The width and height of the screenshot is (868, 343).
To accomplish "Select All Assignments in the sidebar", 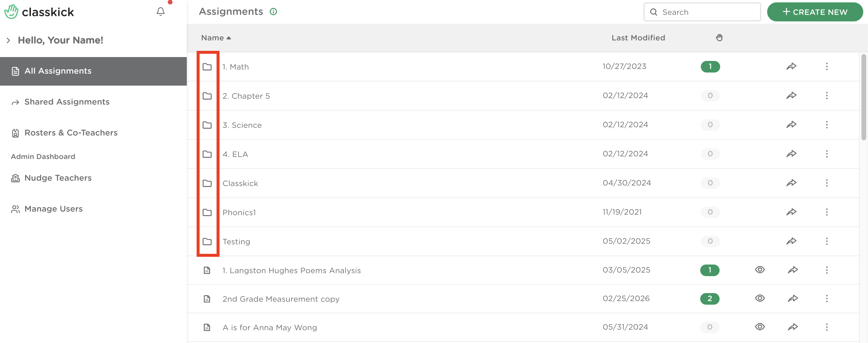I will point(93,71).
